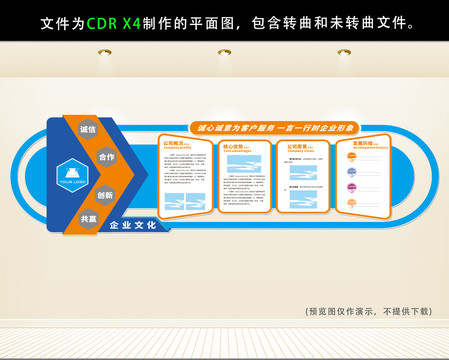Click the middle ceiling spotlight
The width and height of the screenshot is (449, 360).
point(224,52)
